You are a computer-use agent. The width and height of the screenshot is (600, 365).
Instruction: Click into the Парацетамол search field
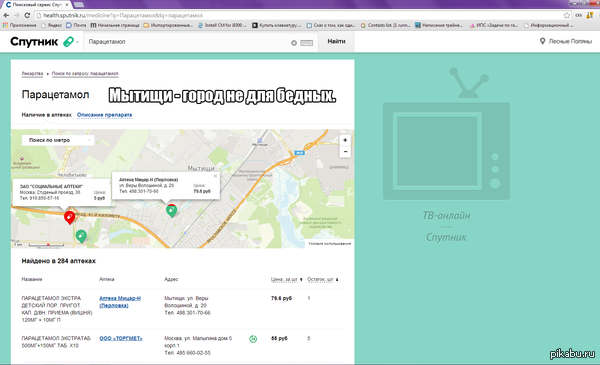(188, 42)
